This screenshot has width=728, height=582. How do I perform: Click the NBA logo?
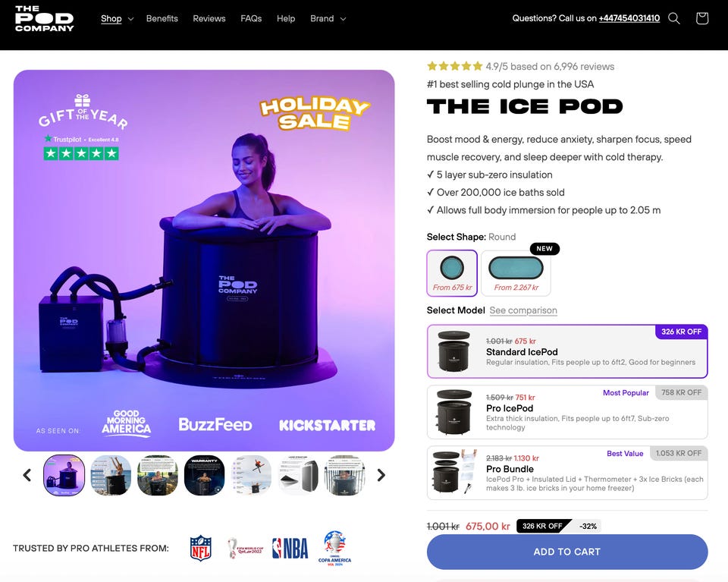pos(290,549)
